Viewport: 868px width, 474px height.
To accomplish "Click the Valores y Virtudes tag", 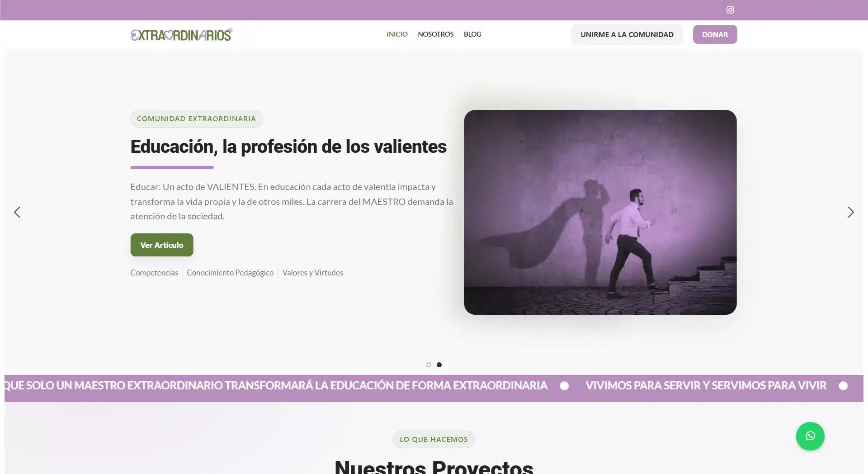I will tap(312, 272).
